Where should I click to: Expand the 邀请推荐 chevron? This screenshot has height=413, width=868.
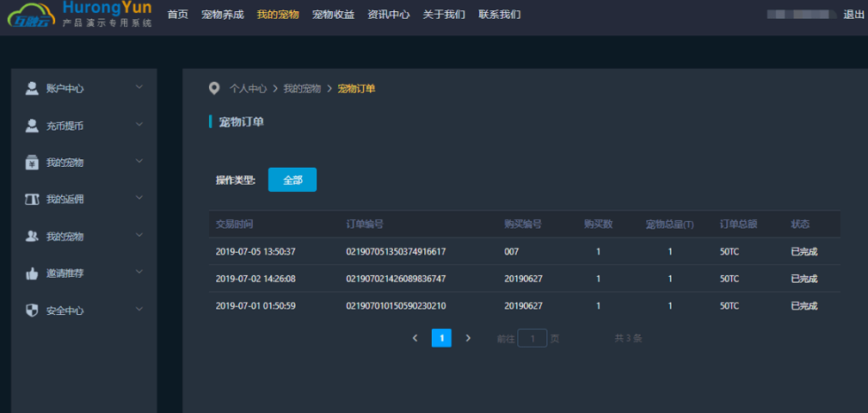[139, 272]
